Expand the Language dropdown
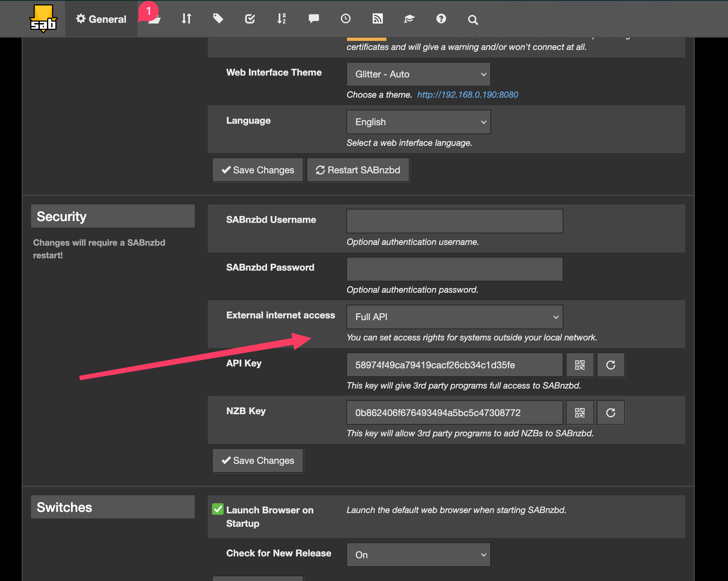The height and width of the screenshot is (581, 728). [418, 122]
